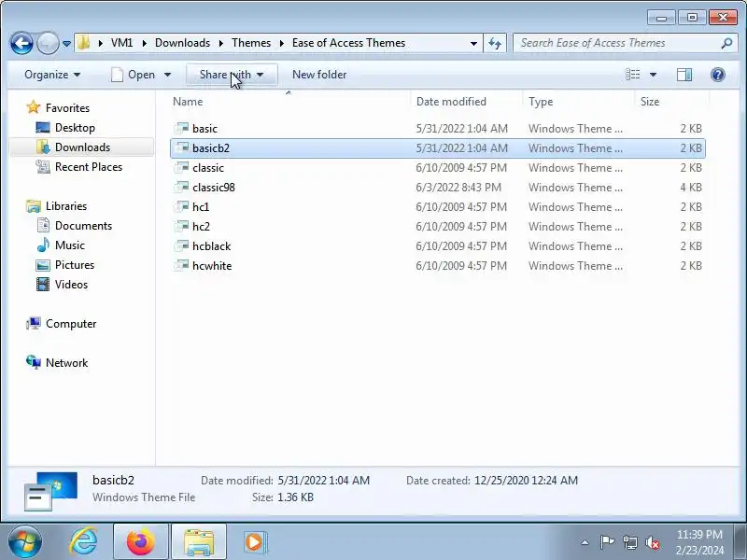Image resolution: width=747 pixels, height=560 pixels.
Task: Expand the chevron after Themes breadcrumb
Action: pos(282,43)
